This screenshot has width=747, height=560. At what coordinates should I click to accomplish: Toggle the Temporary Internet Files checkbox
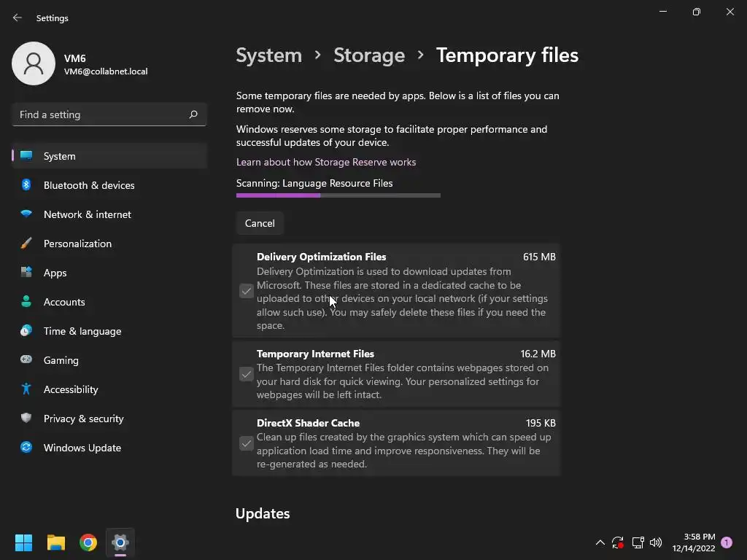pyautogui.click(x=247, y=375)
